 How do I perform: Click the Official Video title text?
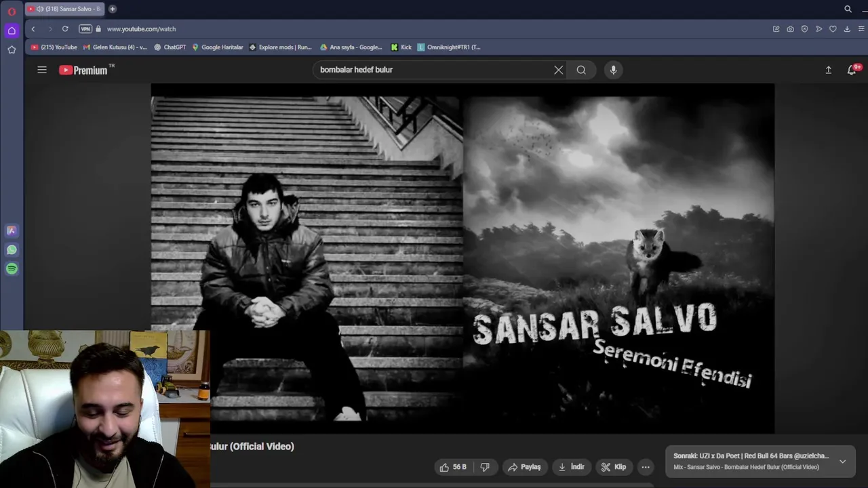point(262,447)
